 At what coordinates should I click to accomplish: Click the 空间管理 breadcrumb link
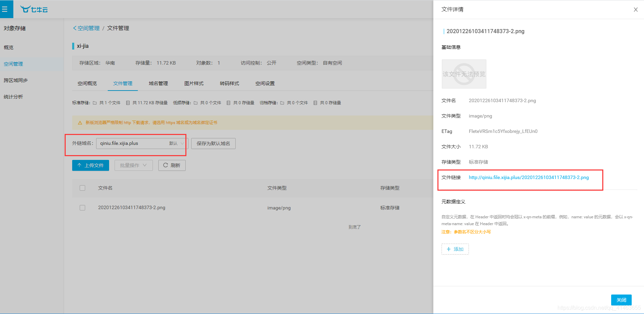coord(89,28)
